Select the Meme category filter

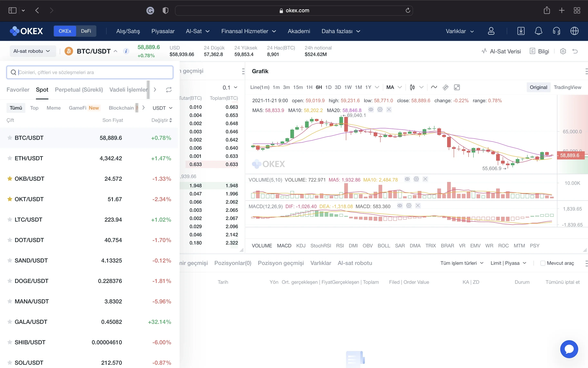53,108
